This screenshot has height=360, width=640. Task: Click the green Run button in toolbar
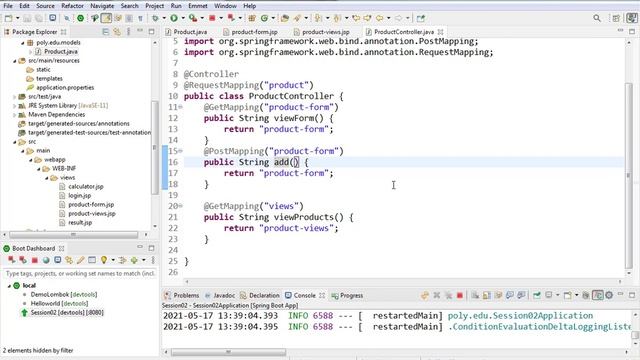(x=174, y=18)
